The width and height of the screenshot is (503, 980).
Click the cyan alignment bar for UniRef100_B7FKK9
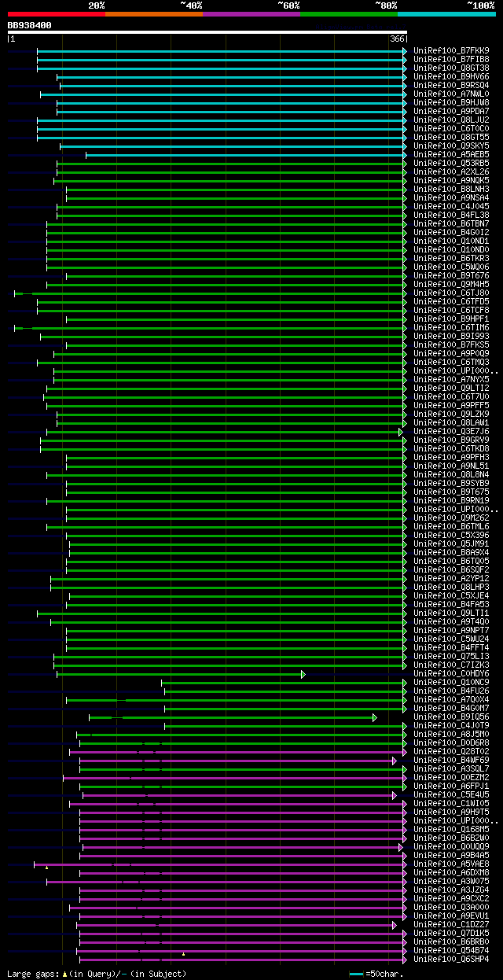tap(220, 51)
